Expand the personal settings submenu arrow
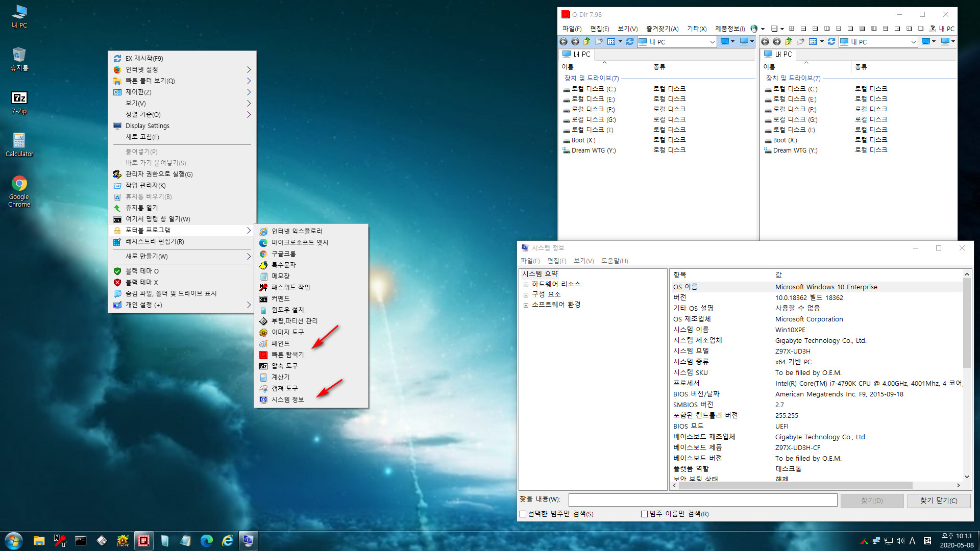This screenshot has height=551, width=980. (x=249, y=305)
